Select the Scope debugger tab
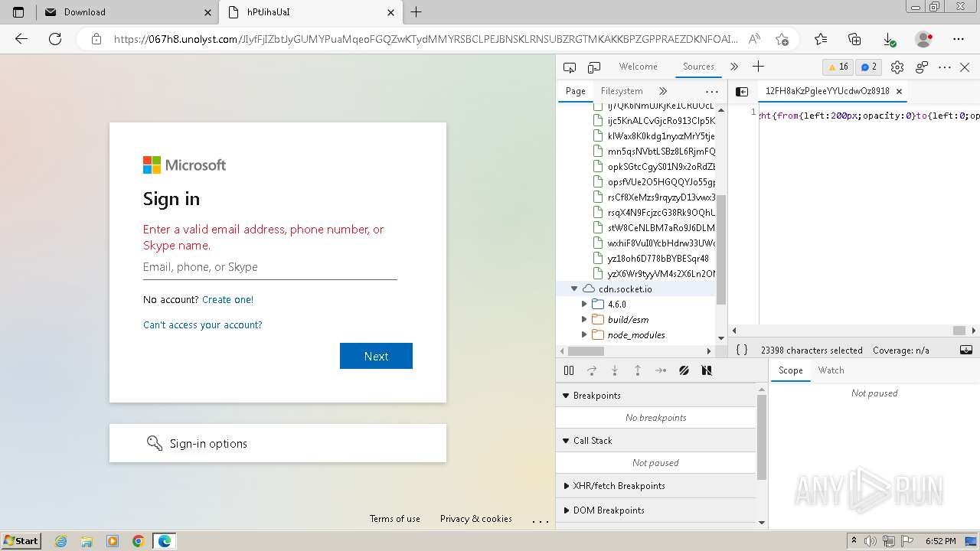The height and width of the screenshot is (551, 980). [791, 370]
